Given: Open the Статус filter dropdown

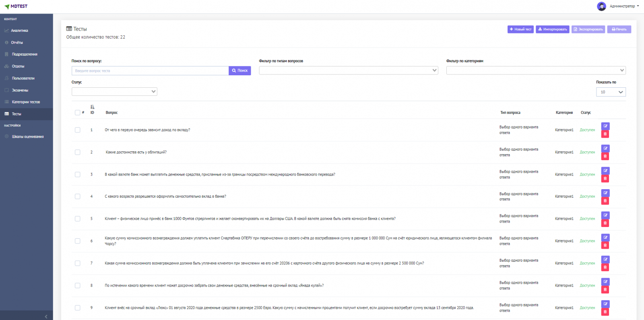Looking at the screenshot, I should click(x=114, y=92).
